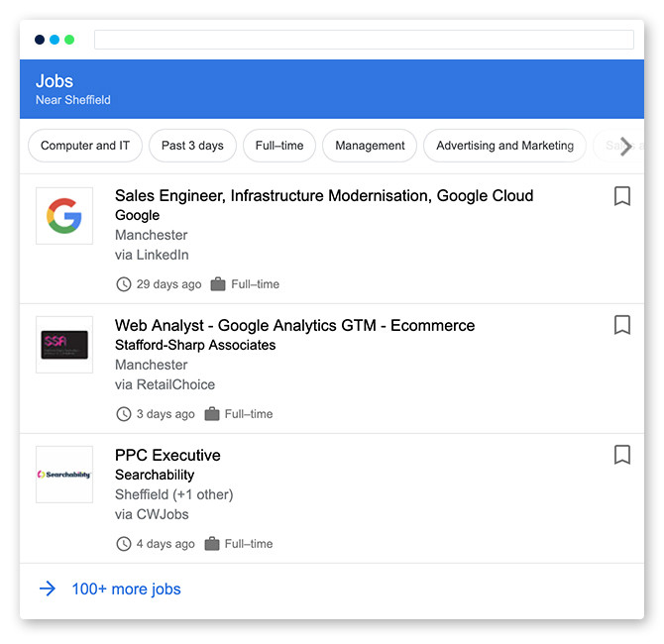Click the briefcase icon in Google job

point(217,284)
